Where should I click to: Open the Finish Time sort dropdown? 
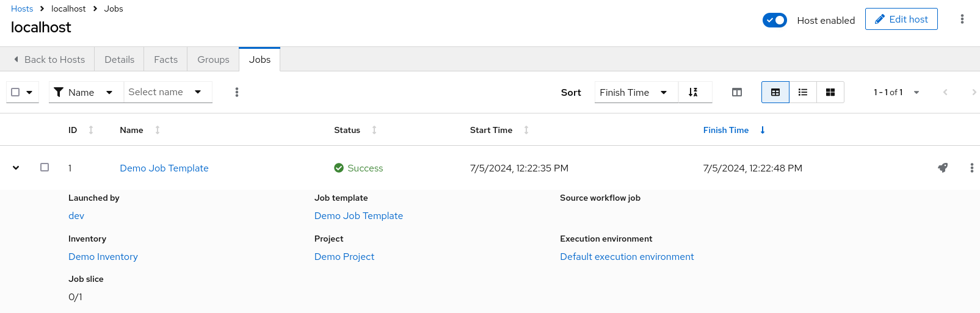coord(635,92)
